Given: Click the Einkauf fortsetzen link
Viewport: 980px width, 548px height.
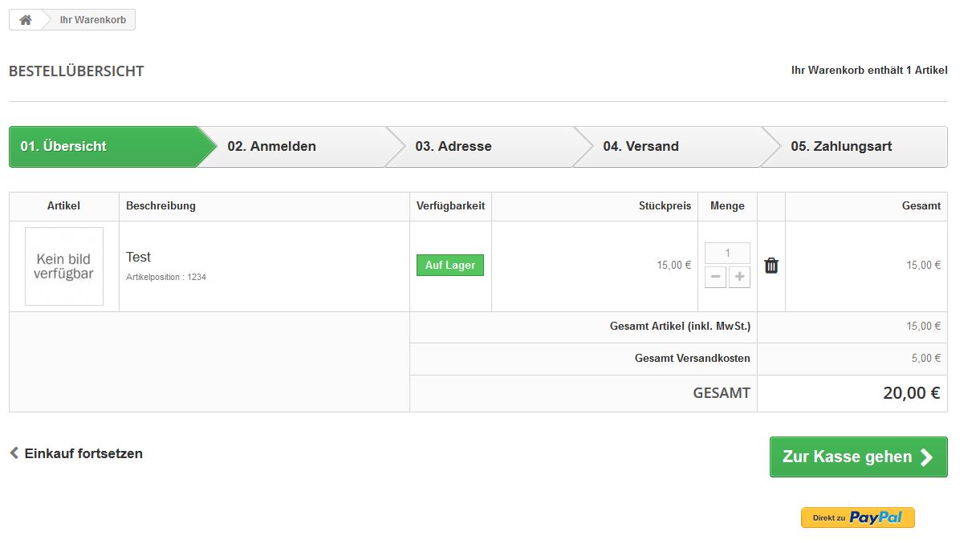Looking at the screenshot, I should coord(83,453).
